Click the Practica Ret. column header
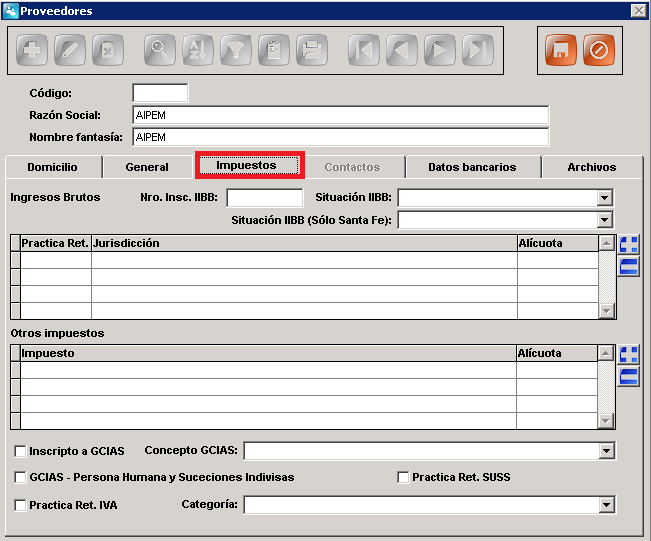The height and width of the screenshot is (541, 651). [x=56, y=243]
